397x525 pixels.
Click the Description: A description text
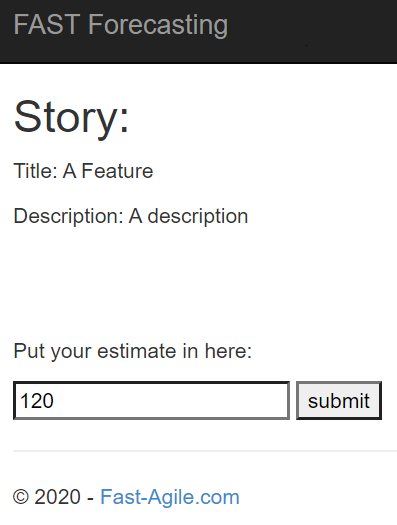(131, 216)
